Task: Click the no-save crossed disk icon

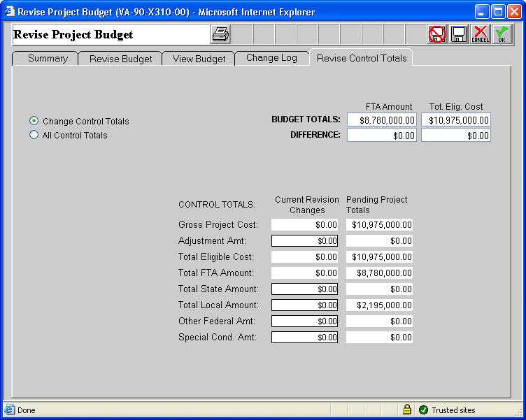Action: [x=437, y=34]
